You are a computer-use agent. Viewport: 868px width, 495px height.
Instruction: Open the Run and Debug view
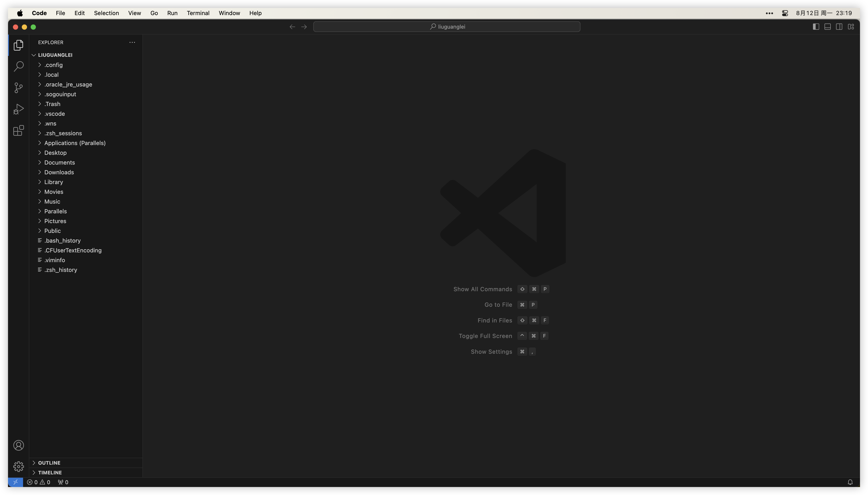(x=18, y=109)
